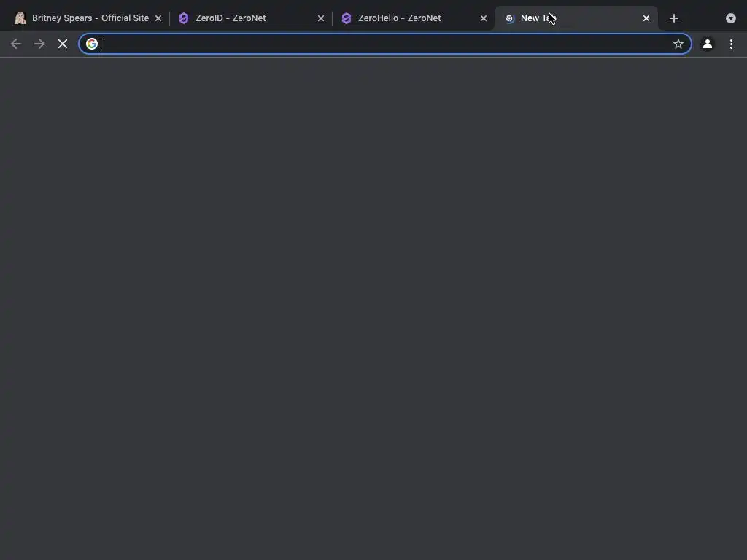
Task: Go forward to next page
Action: [x=39, y=44]
